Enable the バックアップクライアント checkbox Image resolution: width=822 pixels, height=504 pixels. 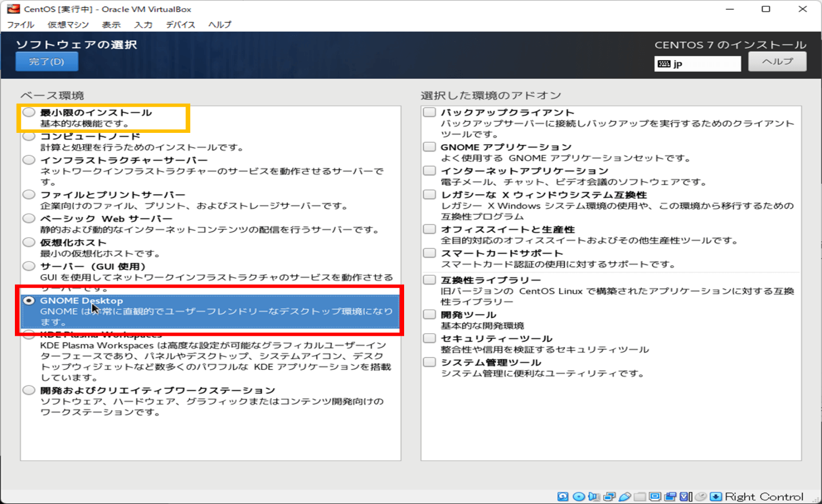tap(429, 112)
